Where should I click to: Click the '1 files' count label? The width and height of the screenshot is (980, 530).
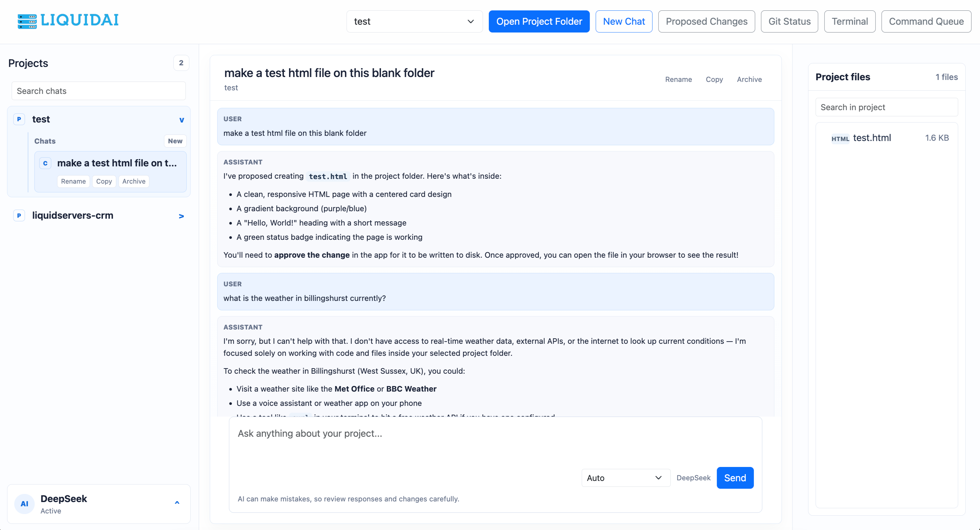(x=947, y=77)
